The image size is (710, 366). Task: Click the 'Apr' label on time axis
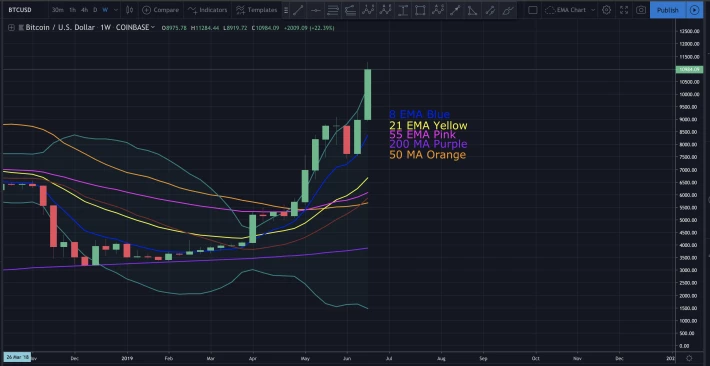253,357
